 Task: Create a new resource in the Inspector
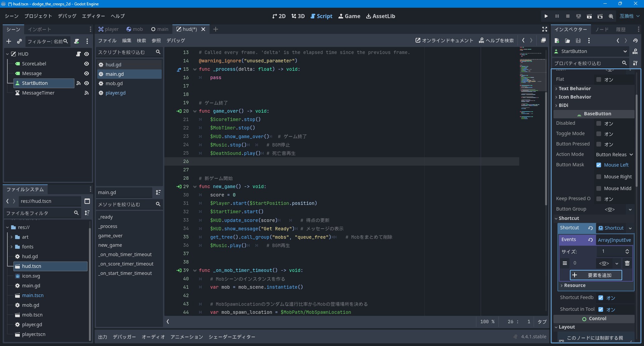[557, 41]
